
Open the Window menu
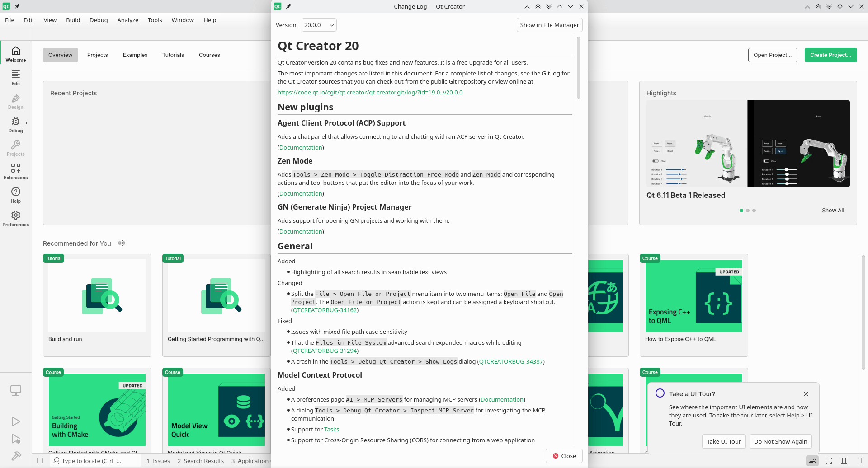coord(183,20)
